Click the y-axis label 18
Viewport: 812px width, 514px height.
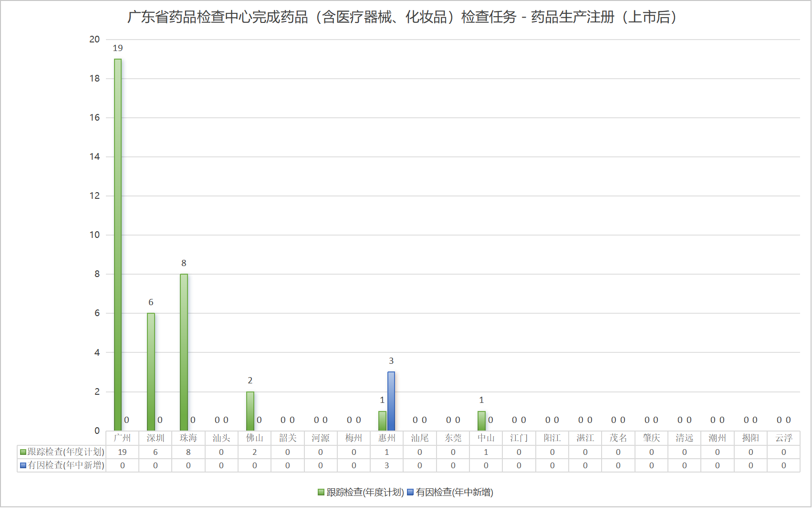click(94, 78)
